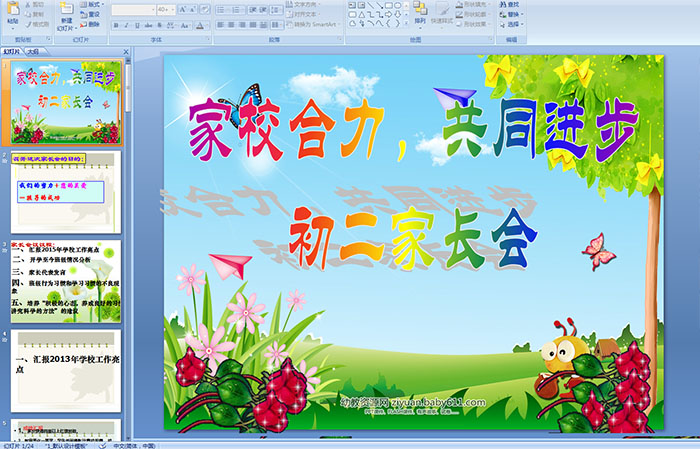Toggle Bold formatting
This screenshot has width=700, height=449.
click(x=116, y=25)
